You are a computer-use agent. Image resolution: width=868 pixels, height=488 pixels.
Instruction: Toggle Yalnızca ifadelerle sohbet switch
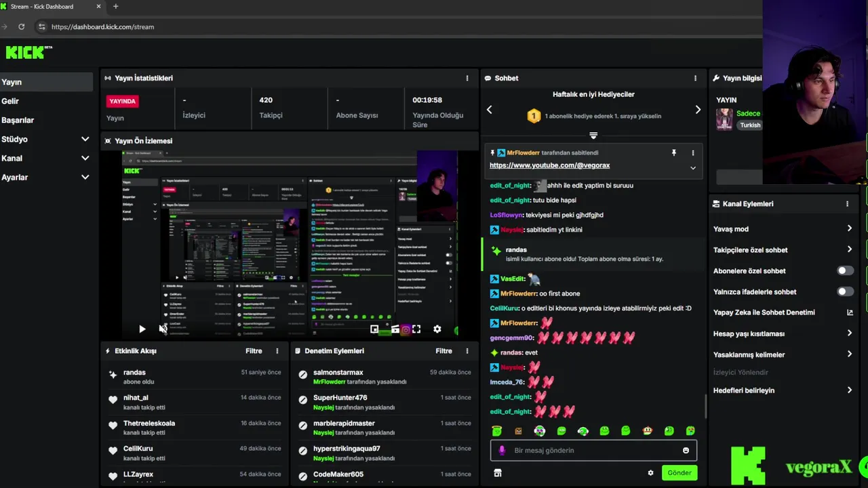point(845,291)
